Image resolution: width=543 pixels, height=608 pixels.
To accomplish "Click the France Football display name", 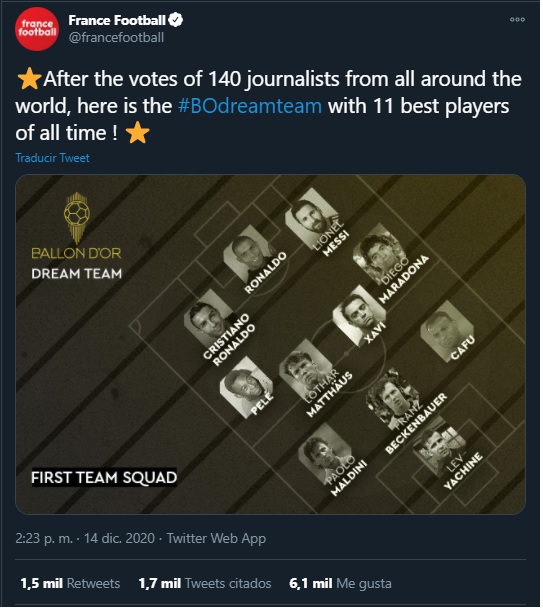I will (117, 20).
